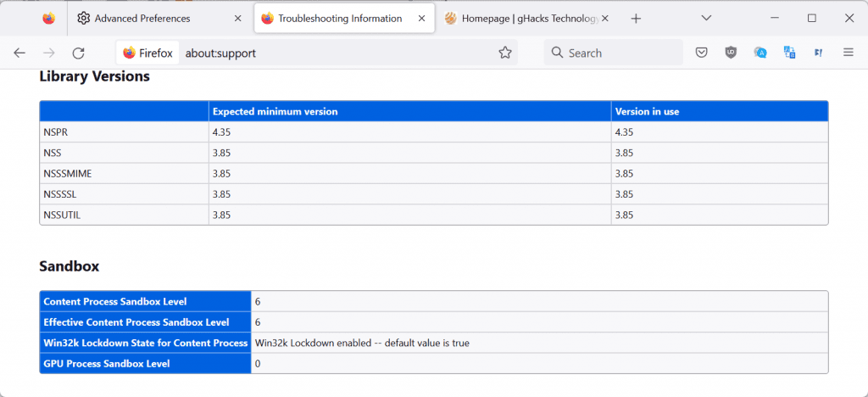The width and height of the screenshot is (868, 397).
Task: Minimize the Firefox window
Action: point(775,19)
